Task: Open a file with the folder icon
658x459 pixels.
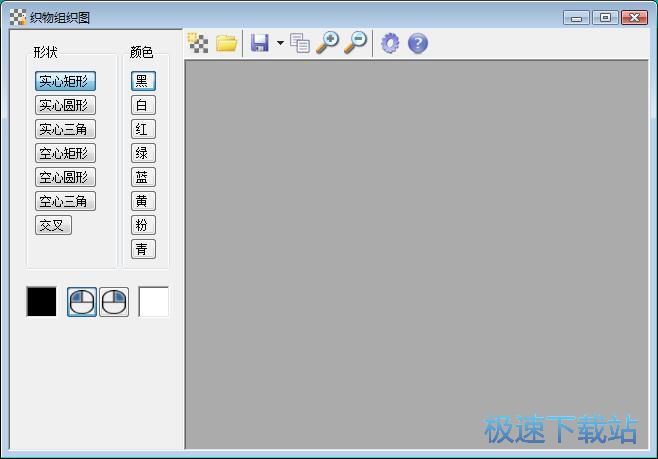Action: point(227,43)
